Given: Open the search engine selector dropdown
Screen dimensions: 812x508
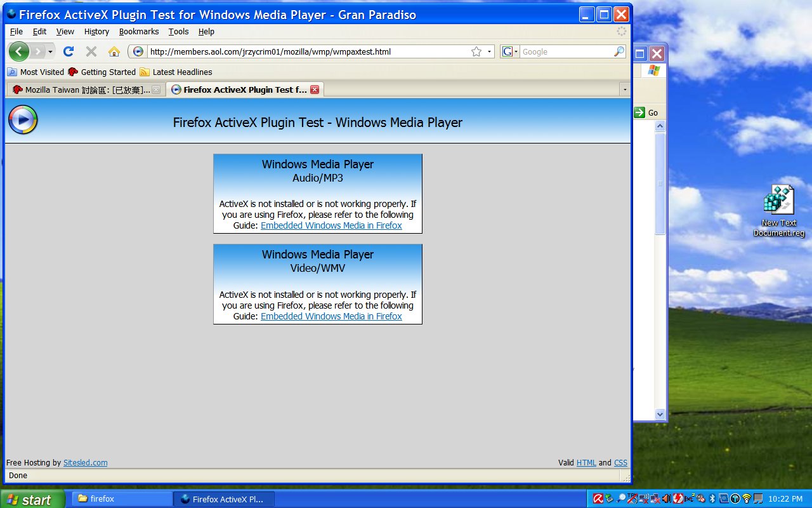Looking at the screenshot, I should click(510, 52).
